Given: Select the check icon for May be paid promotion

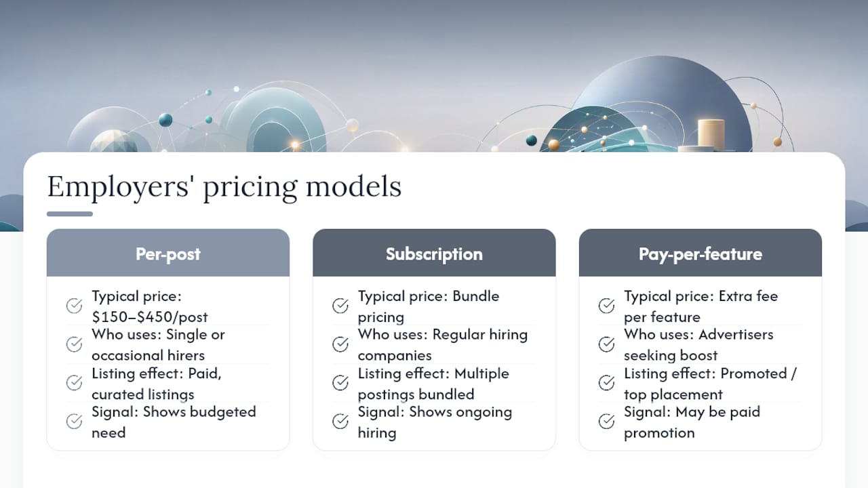Looking at the screenshot, I should pyautogui.click(x=607, y=422).
